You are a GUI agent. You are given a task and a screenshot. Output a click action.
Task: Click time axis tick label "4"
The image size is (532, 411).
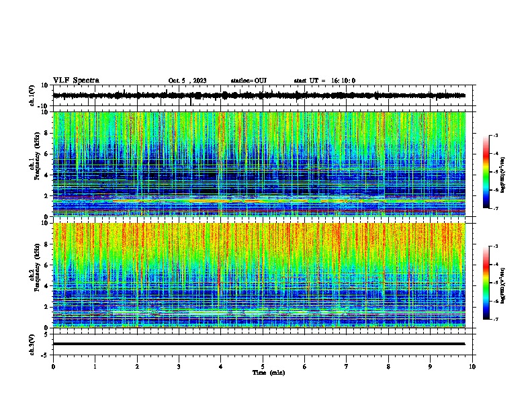220,367
